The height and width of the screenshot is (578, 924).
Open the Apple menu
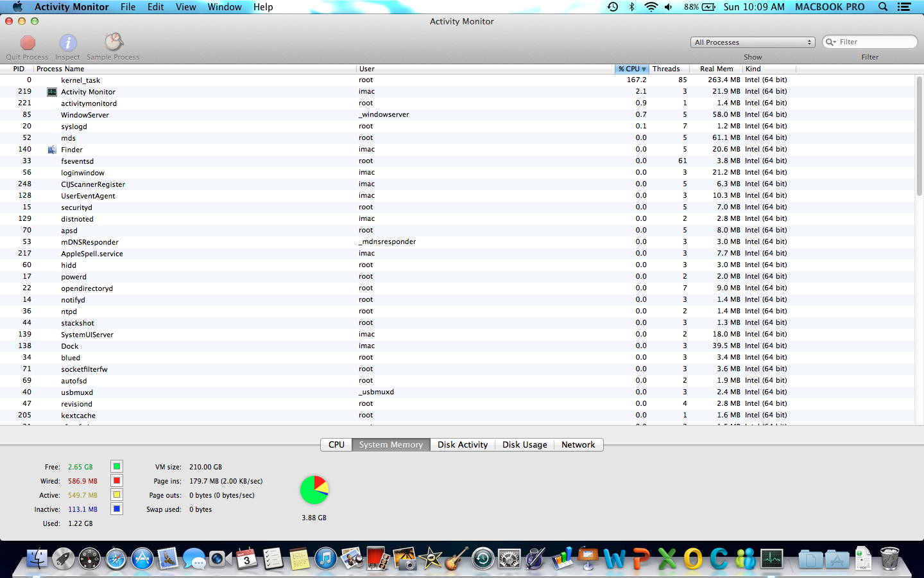point(17,6)
